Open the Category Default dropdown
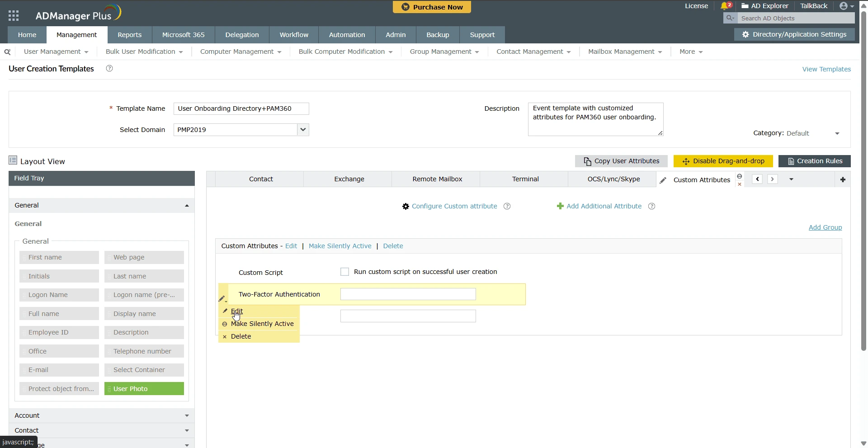Image resolution: width=868 pixels, height=448 pixels. (837, 133)
